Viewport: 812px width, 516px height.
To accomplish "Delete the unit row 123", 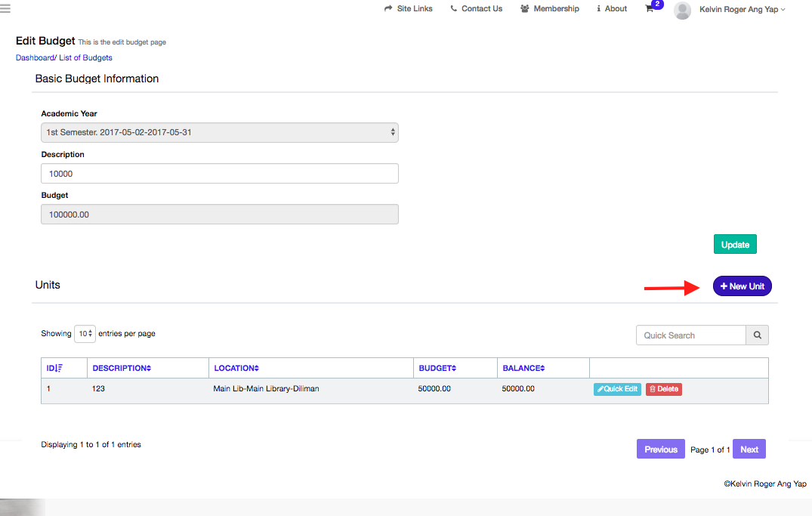I will click(x=663, y=389).
